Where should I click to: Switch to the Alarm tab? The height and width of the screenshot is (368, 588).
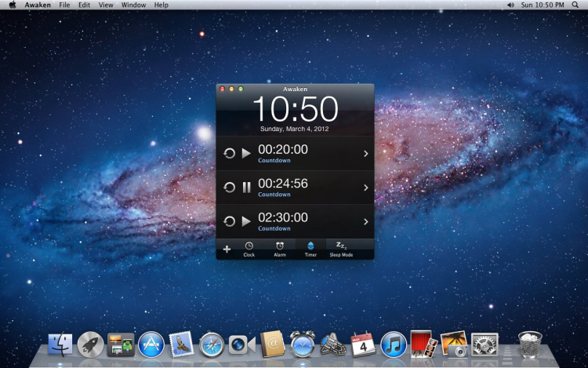click(280, 250)
